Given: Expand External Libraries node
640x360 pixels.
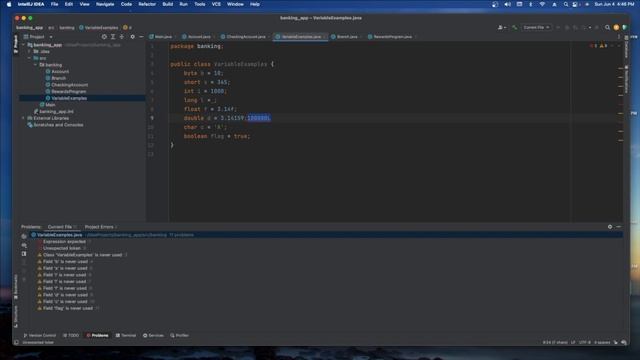Looking at the screenshot, I should 24,118.
